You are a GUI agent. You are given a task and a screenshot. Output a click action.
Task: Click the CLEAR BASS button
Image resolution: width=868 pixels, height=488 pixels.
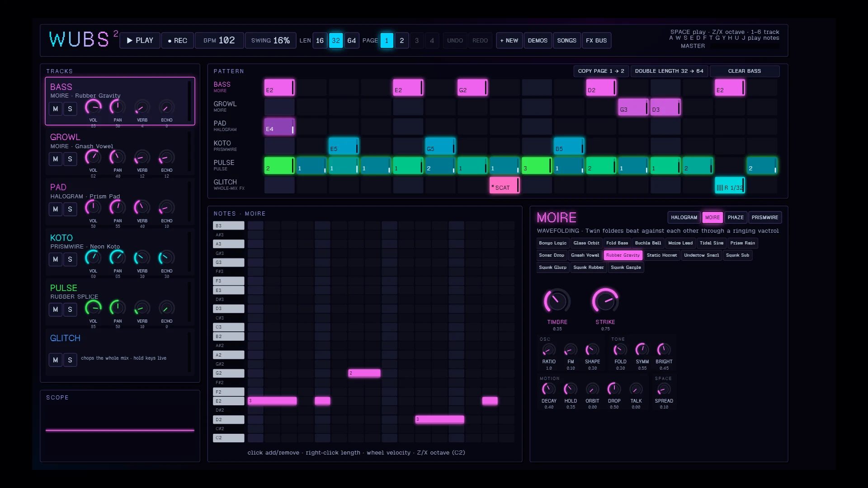click(x=744, y=71)
